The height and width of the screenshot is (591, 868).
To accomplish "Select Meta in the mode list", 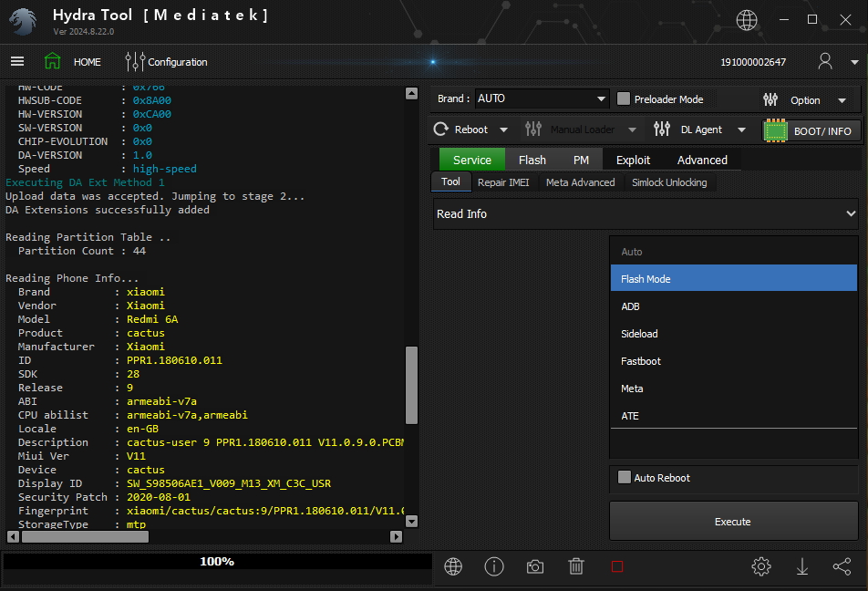I will [733, 389].
